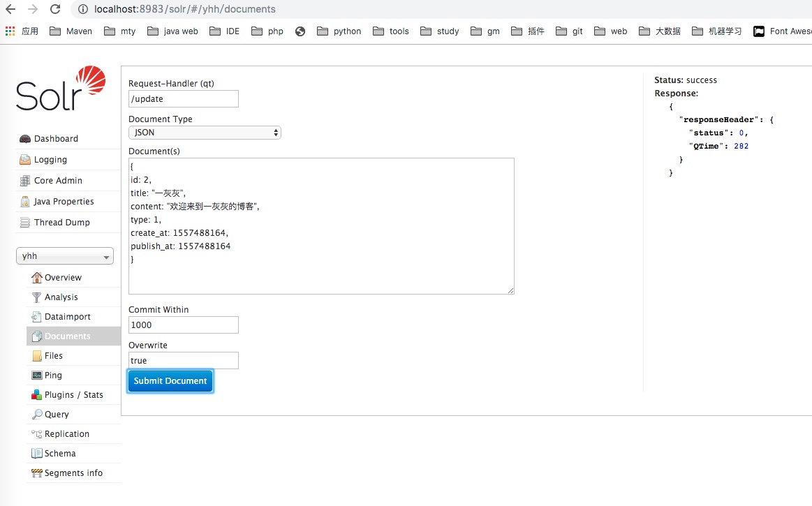Viewport: 812px width, 506px height.
Task: Open Logging via its sidebar icon
Action: pyautogui.click(x=25, y=160)
